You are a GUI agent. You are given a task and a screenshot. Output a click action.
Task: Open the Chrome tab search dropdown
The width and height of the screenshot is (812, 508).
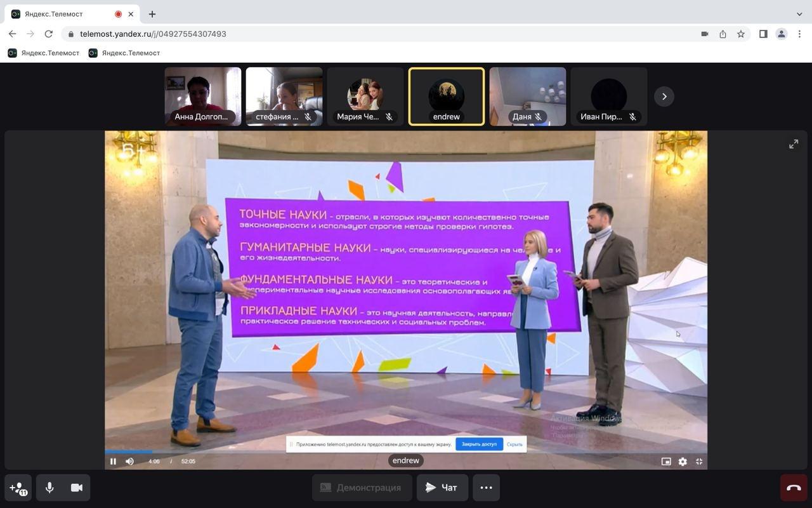point(799,14)
